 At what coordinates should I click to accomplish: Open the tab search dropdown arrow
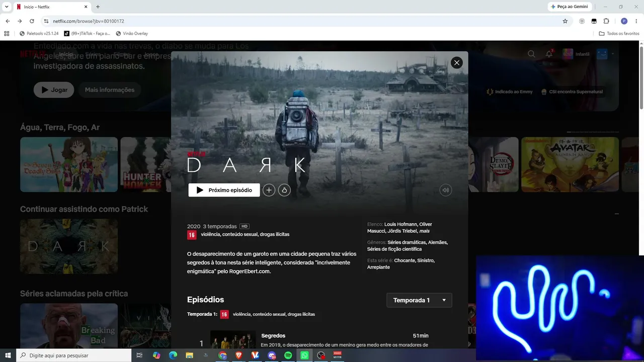7,7
